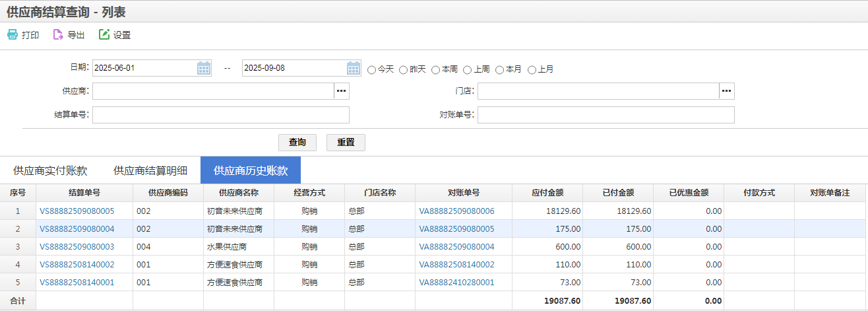
Task: Switch to 供应商历史账款 tab
Action: 251,170
